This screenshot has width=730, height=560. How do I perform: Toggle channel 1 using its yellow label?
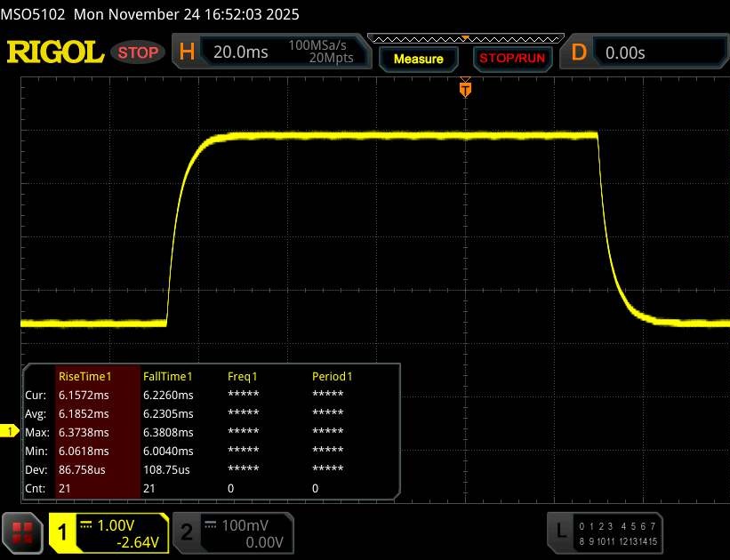point(63,532)
